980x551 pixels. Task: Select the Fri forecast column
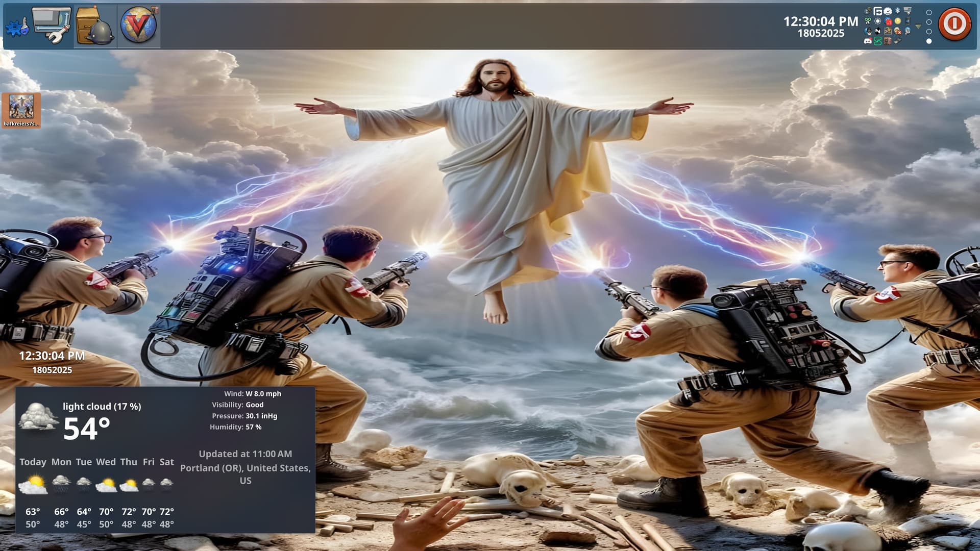(149, 492)
